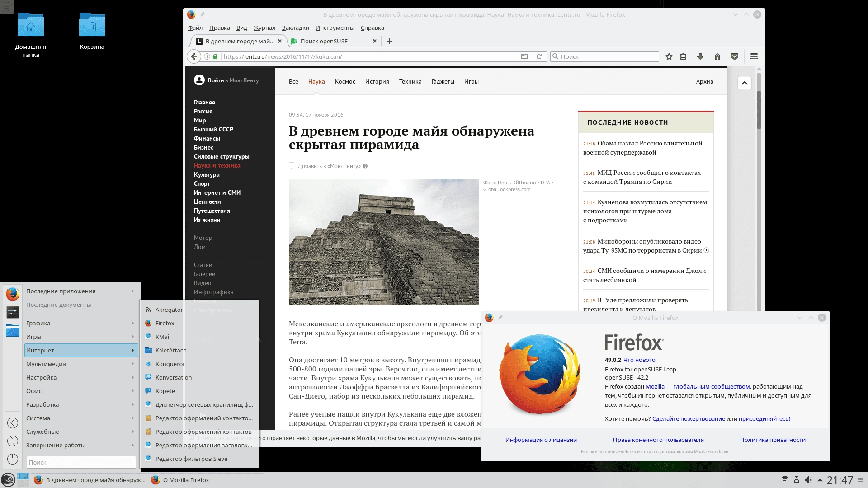868x488 pixels.
Task: Click the Firefox back arrow button
Action: 194,56
